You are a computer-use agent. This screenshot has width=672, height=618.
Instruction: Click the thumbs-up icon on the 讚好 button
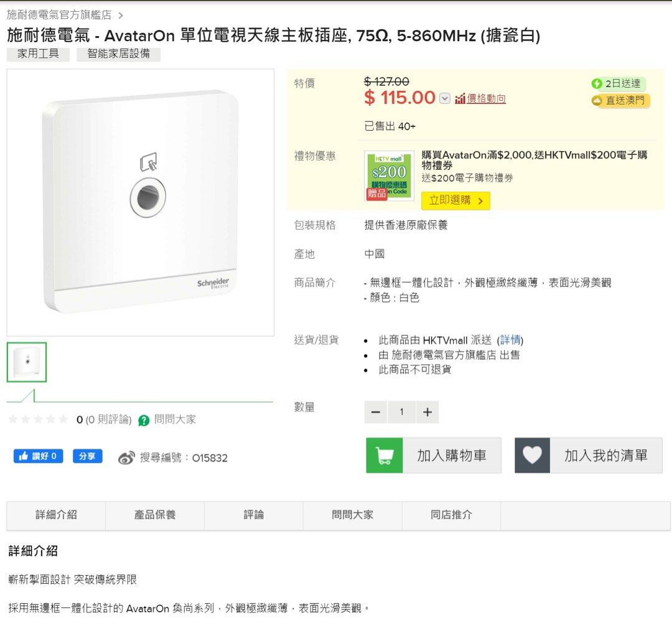click(22, 456)
